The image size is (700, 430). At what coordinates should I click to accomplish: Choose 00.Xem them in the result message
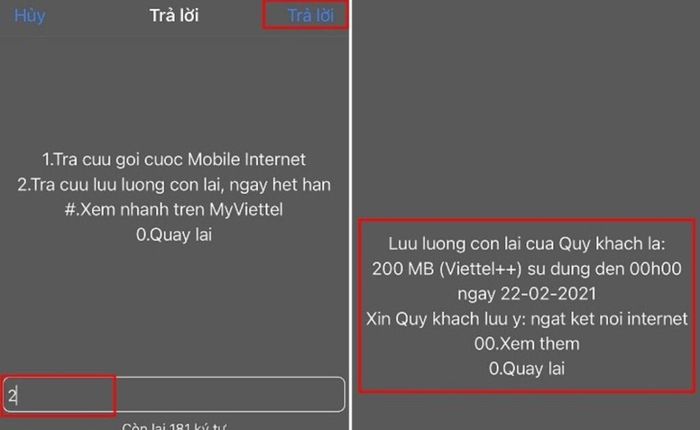527,344
